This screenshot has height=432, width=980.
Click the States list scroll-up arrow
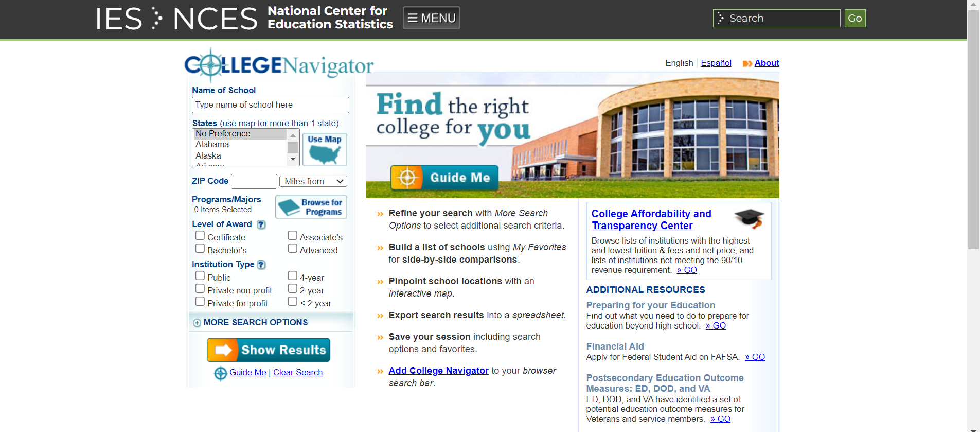(293, 135)
